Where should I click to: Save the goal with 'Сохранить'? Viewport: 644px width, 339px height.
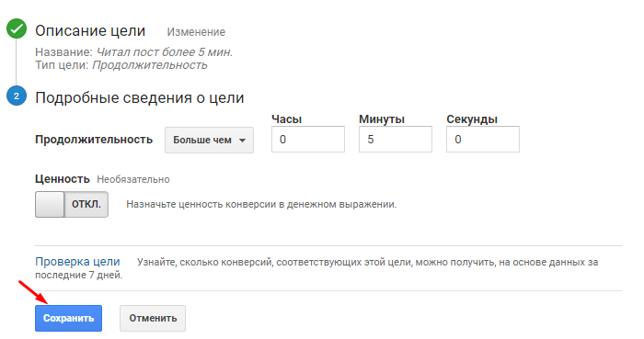69,318
